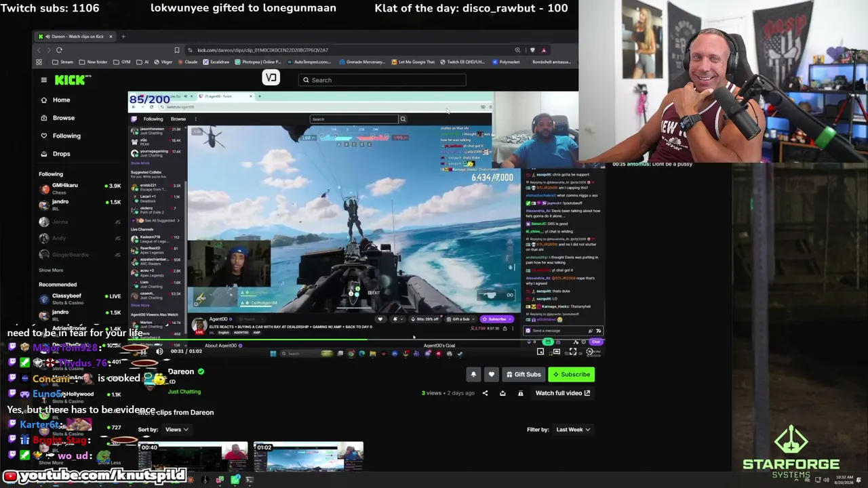Image resolution: width=868 pixels, height=488 pixels.
Task: Open the Photopea bookmark
Action: 258,62
